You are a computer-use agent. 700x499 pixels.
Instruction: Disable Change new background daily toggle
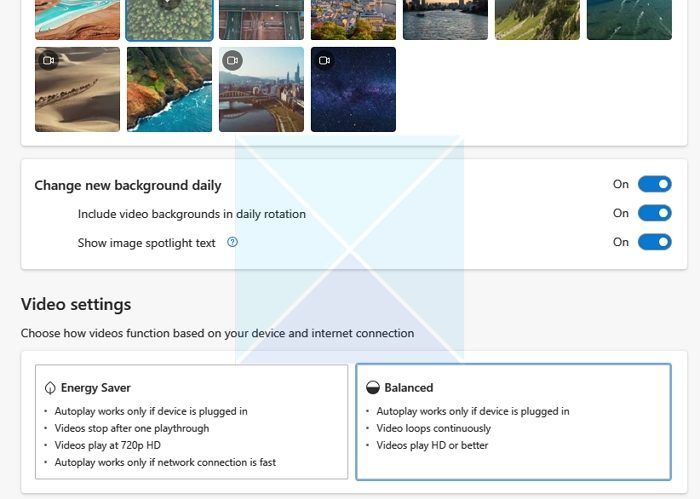(654, 184)
